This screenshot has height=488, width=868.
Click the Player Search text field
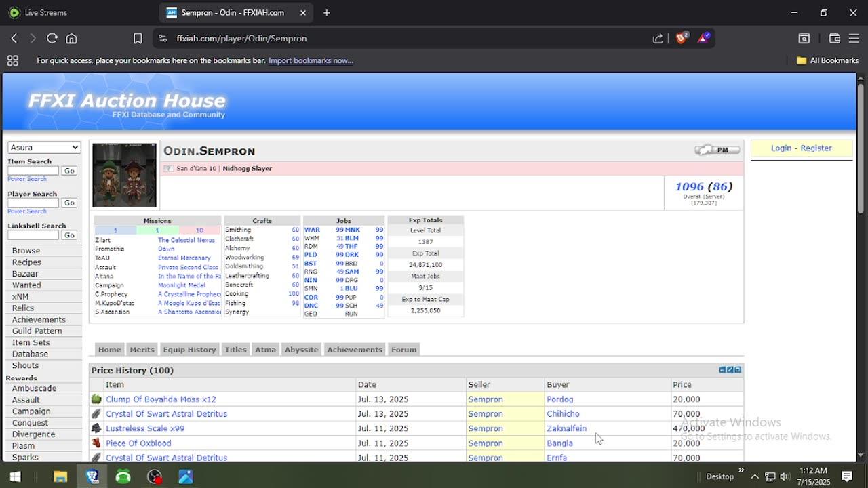pyautogui.click(x=33, y=203)
